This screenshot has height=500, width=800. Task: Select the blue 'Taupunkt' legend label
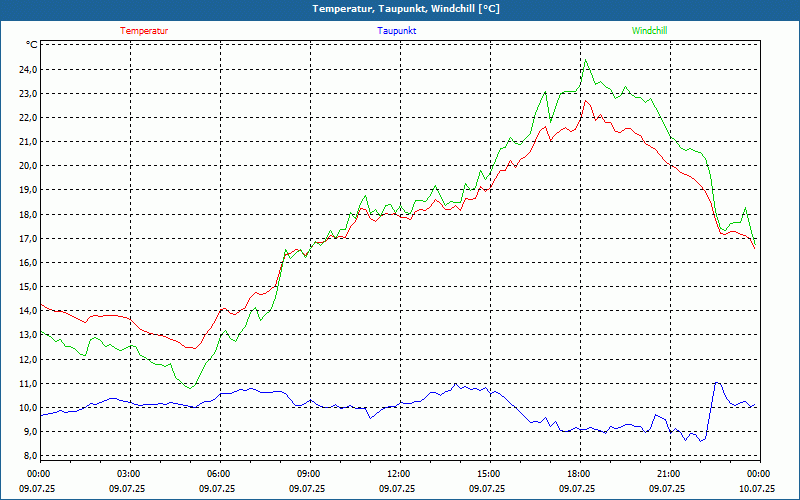pyautogui.click(x=397, y=31)
